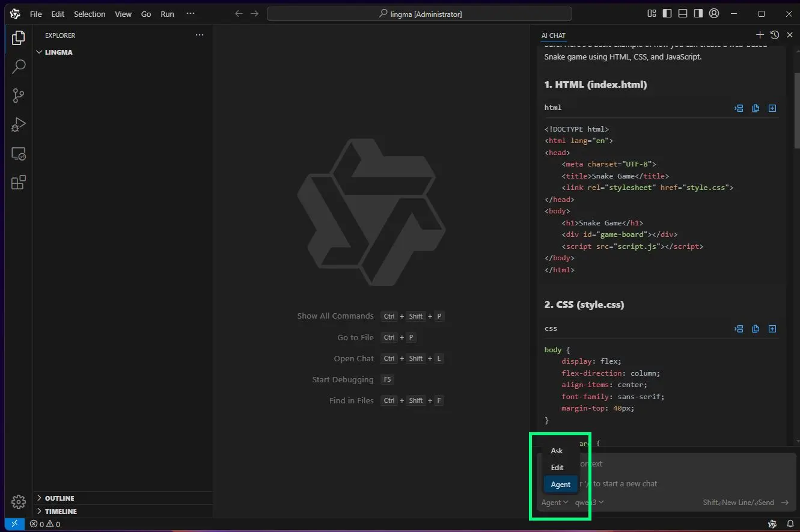This screenshot has width=800, height=532.
Task: Open Run and Debug view
Action: click(x=19, y=124)
